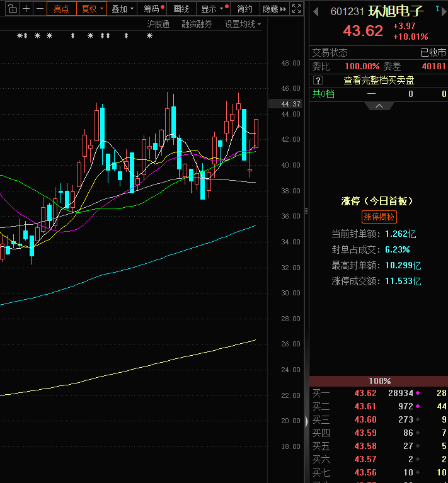Click the 涨停成交额 value 11.533亿

[403, 281]
